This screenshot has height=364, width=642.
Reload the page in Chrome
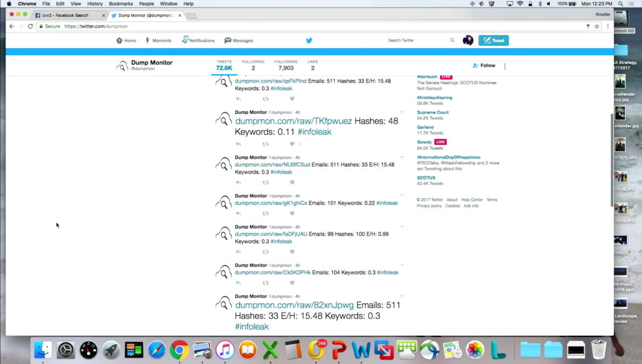pos(30,26)
